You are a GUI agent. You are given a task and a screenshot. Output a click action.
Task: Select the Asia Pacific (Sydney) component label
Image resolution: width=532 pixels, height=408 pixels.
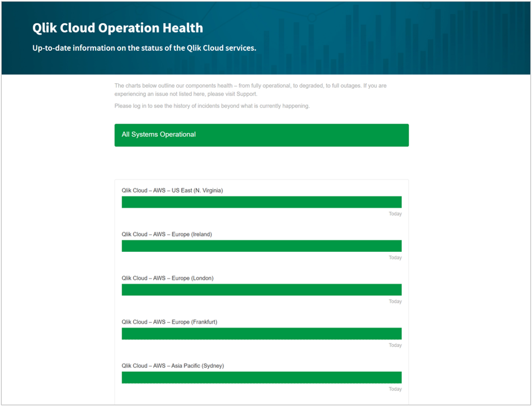(172, 366)
